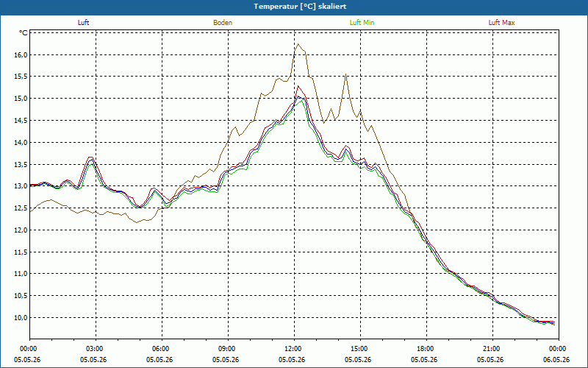Click the 15,5 y-axis label
The width and height of the screenshot is (588, 368).
(x=21, y=77)
